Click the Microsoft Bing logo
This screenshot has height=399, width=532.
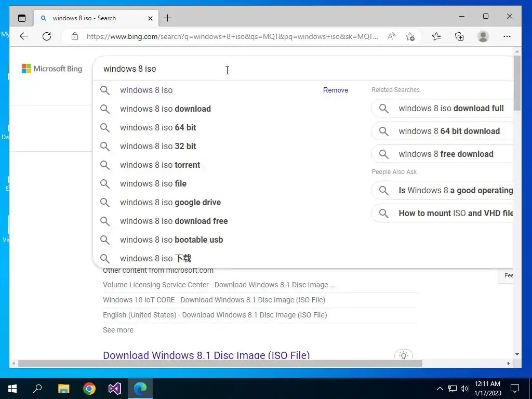(x=52, y=69)
